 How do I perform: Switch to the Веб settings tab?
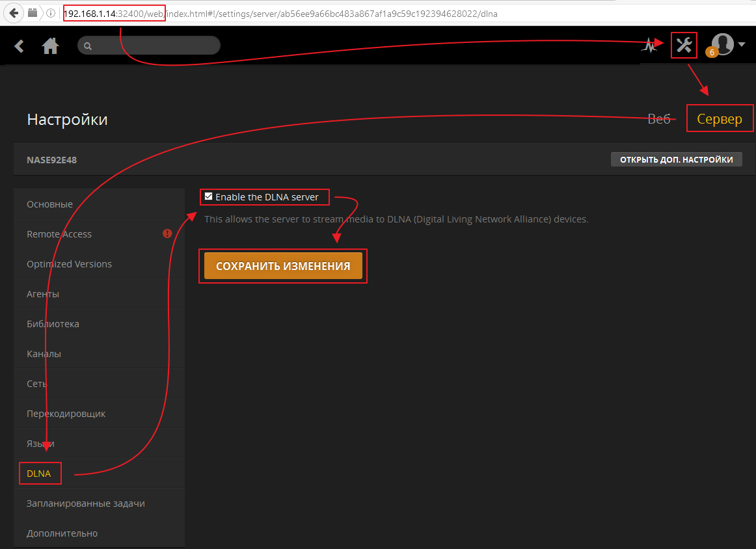pos(658,119)
